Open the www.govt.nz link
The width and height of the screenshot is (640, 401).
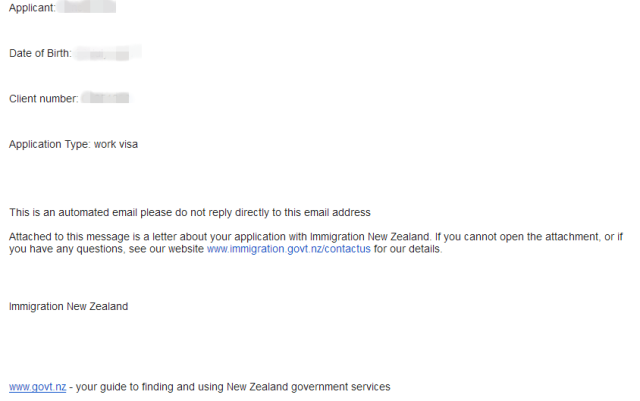click(x=38, y=387)
